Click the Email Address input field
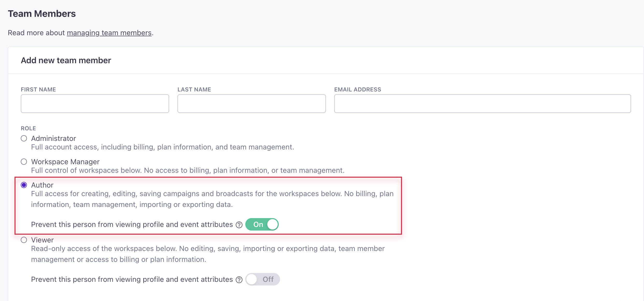This screenshot has height=301, width=644. click(x=482, y=104)
